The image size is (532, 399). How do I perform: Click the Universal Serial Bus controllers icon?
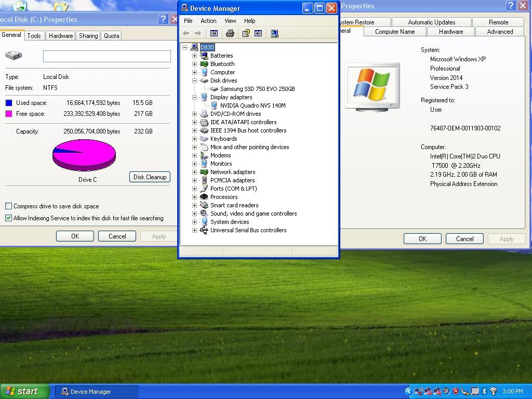204,230
